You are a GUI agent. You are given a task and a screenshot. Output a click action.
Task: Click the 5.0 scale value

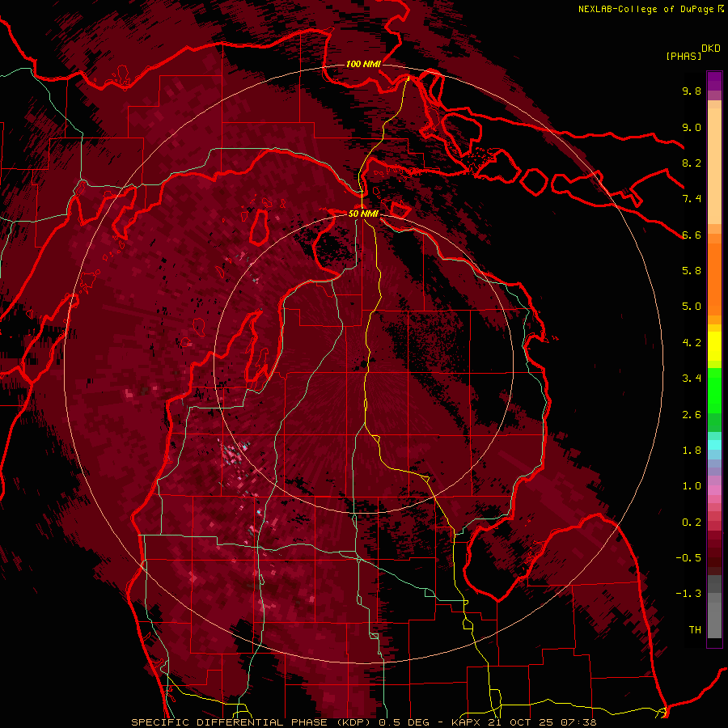tap(692, 307)
